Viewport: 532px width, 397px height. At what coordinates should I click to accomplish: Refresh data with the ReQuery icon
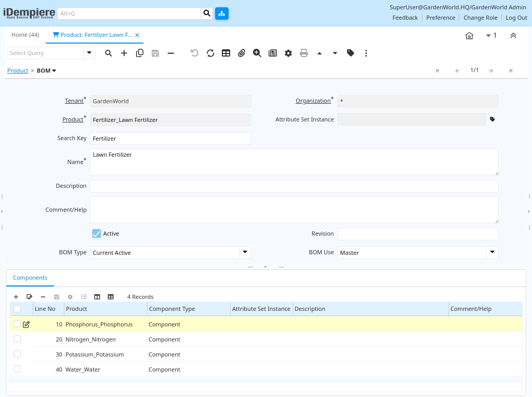point(210,53)
